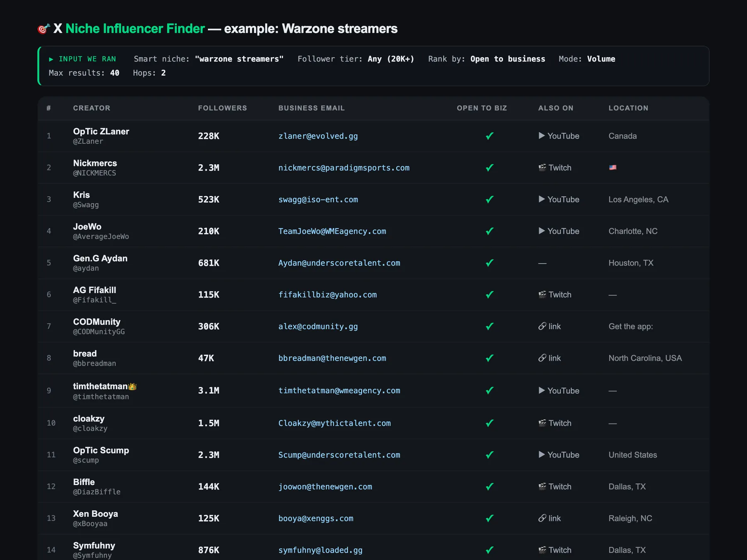
Task: Click the 3.1M follower count
Action: [209, 390]
